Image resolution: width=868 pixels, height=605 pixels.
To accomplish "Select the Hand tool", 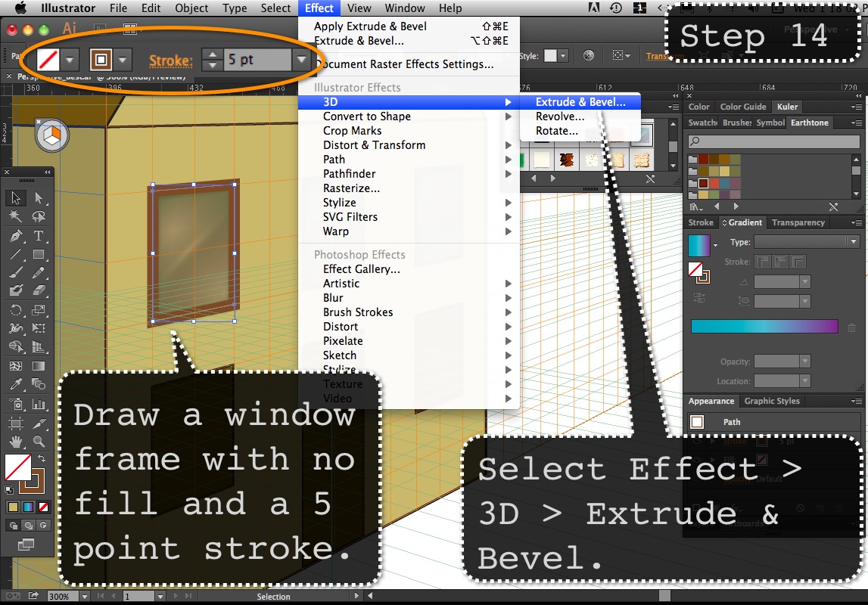I will tap(15, 442).
